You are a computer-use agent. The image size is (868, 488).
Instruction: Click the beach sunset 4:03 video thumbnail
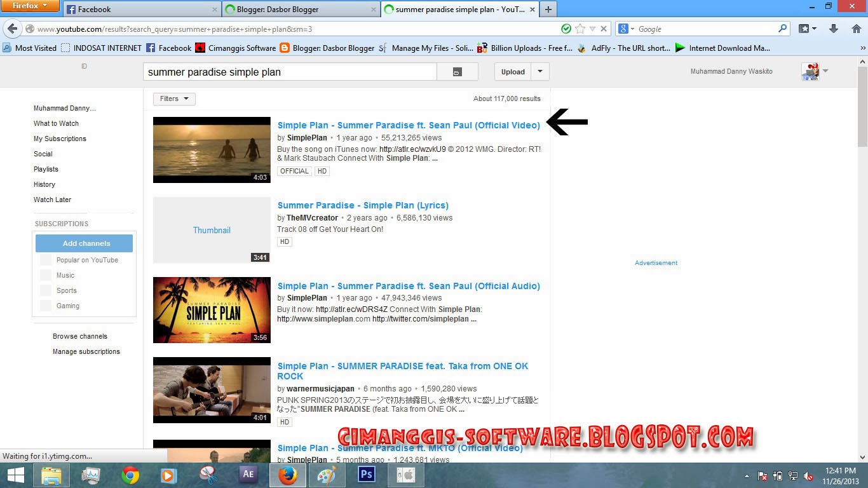(x=212, y=150)
